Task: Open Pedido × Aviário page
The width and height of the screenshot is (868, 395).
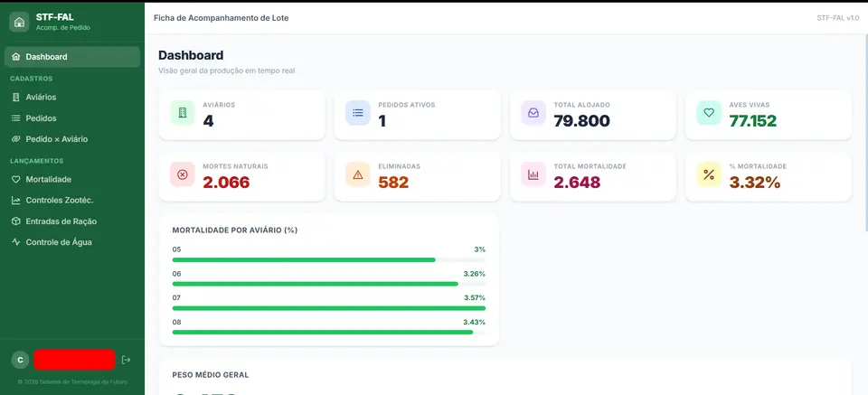Action: (72, 139)
